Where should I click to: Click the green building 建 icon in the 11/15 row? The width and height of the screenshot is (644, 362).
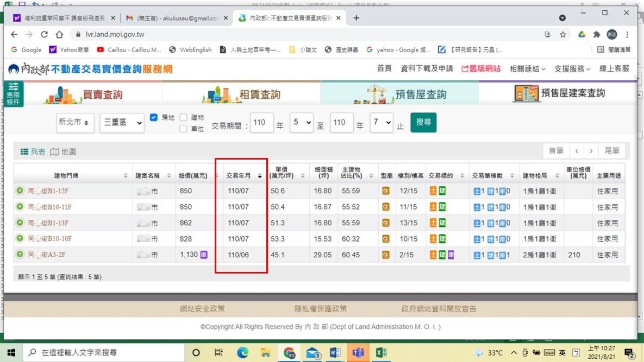(x=442, y=207)
